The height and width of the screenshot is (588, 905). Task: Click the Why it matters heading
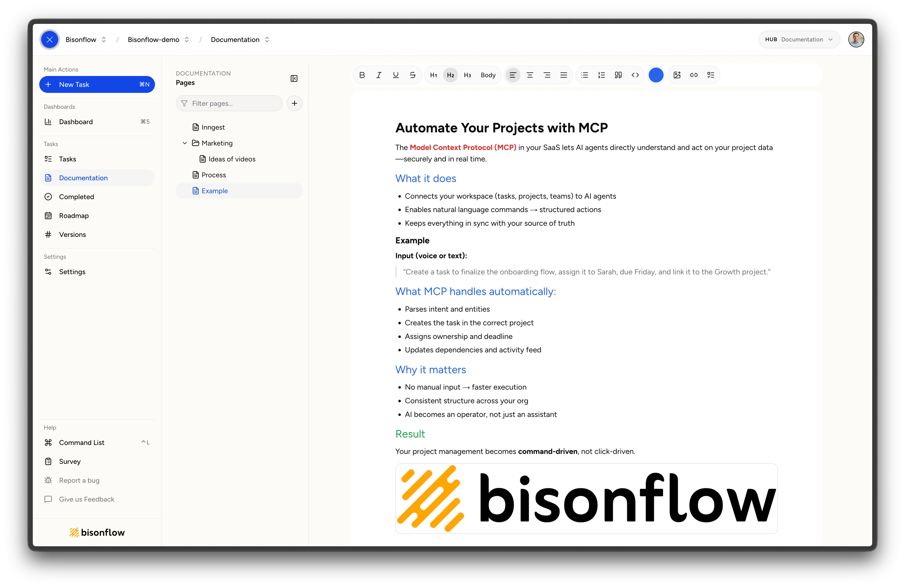tap(430, 370)
